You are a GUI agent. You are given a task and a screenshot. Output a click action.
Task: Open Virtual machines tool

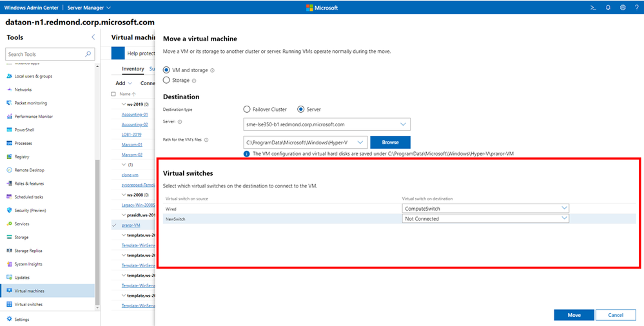(47, 291)
